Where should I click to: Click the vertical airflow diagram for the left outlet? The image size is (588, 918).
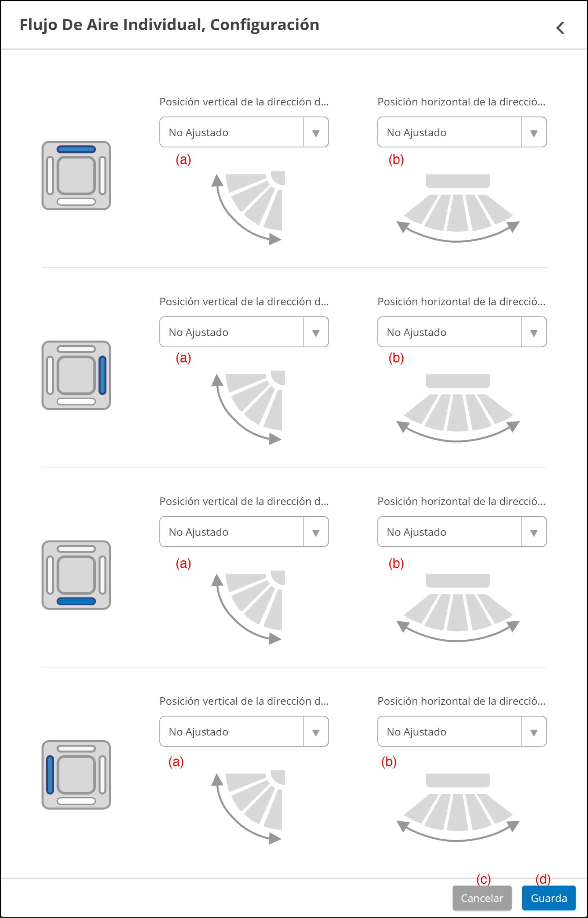(250, 806)
